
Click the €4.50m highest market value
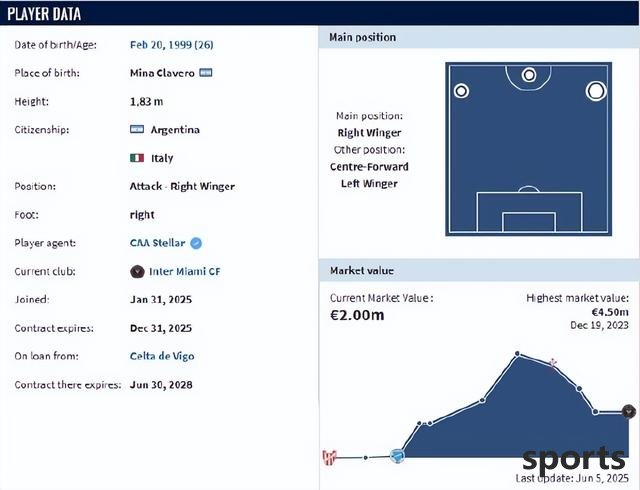pos(610,312)
